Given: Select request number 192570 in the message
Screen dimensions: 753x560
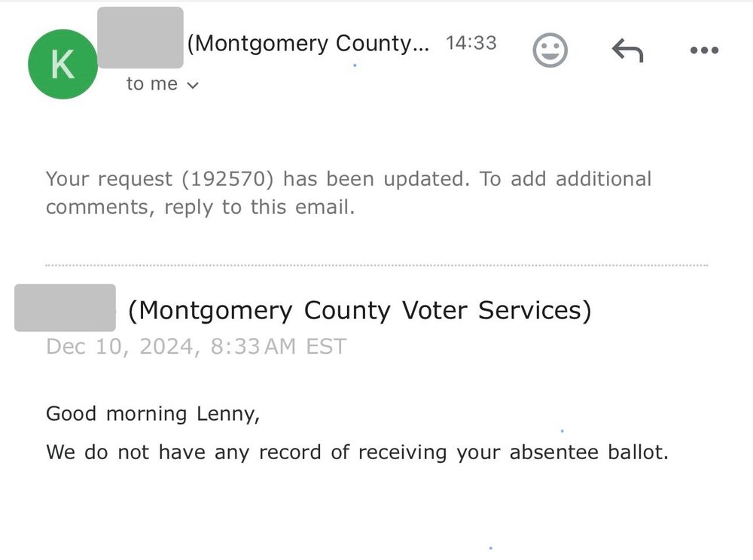Looking at the screenshot, I should tap(228, 179).
